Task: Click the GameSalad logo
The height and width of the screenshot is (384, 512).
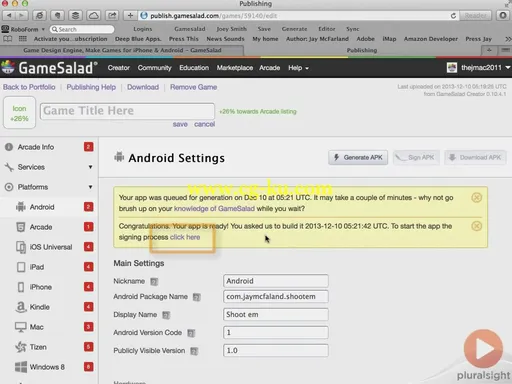Action: pos(50,68)
